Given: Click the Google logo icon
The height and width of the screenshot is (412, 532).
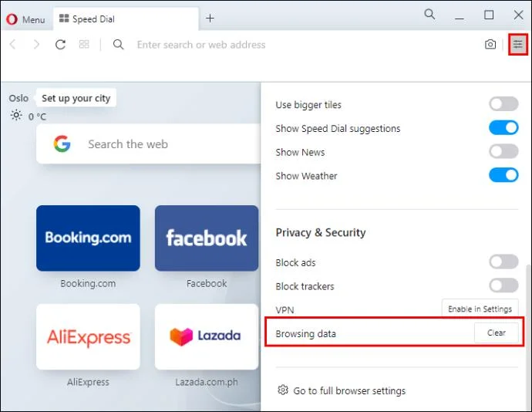Looking at the screenshot, I should pos(62,144).
